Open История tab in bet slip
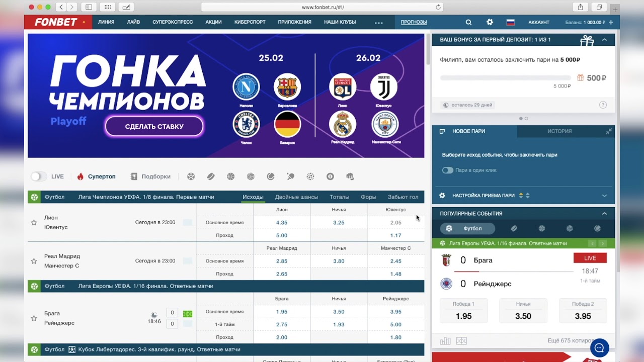Viewport: 644px width, 362px height. [559, 131]
